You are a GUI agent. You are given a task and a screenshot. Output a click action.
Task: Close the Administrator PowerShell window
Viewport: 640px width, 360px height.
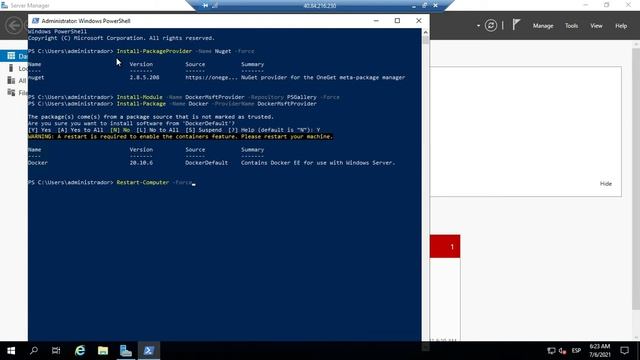(x=418, y=21)
